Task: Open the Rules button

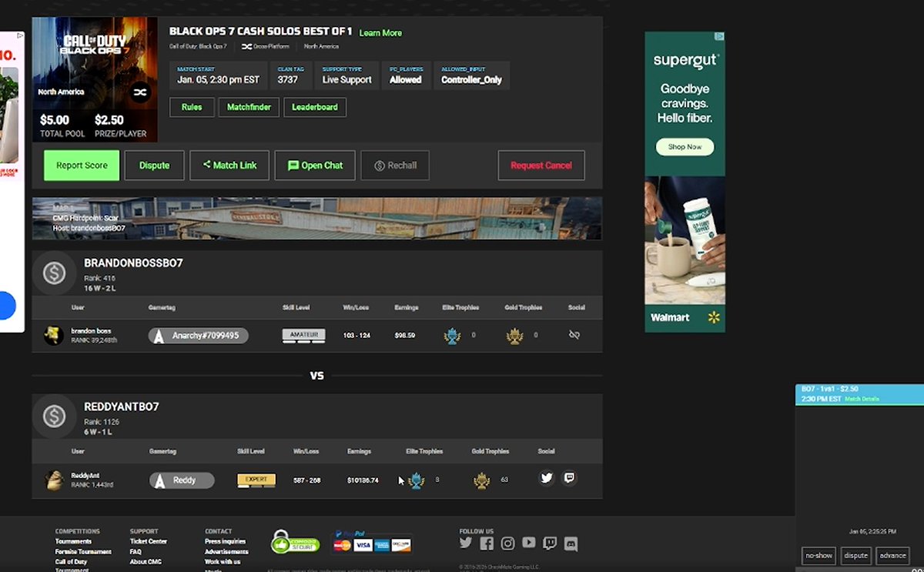Action: coord(192,107)
